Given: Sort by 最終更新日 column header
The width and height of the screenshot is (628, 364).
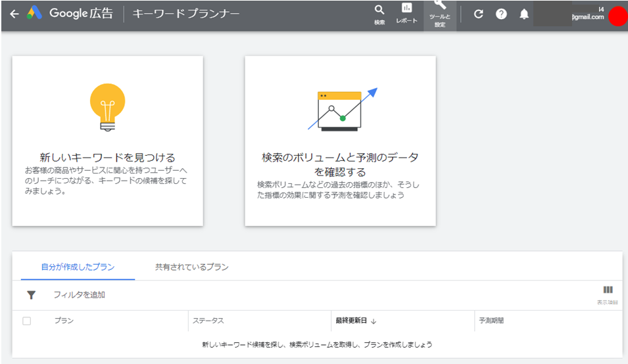Looking at the screenshot, I should (351, 321).
